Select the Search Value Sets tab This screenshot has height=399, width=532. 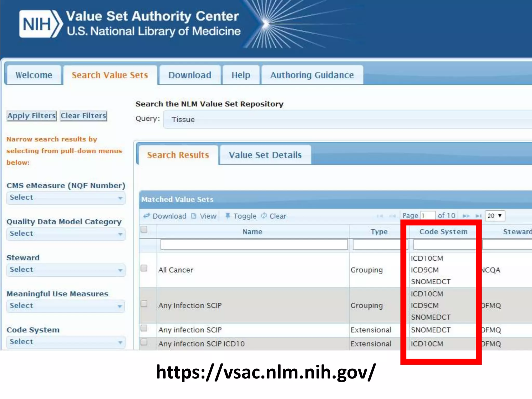pyautogui.click(x=110, y=75)
